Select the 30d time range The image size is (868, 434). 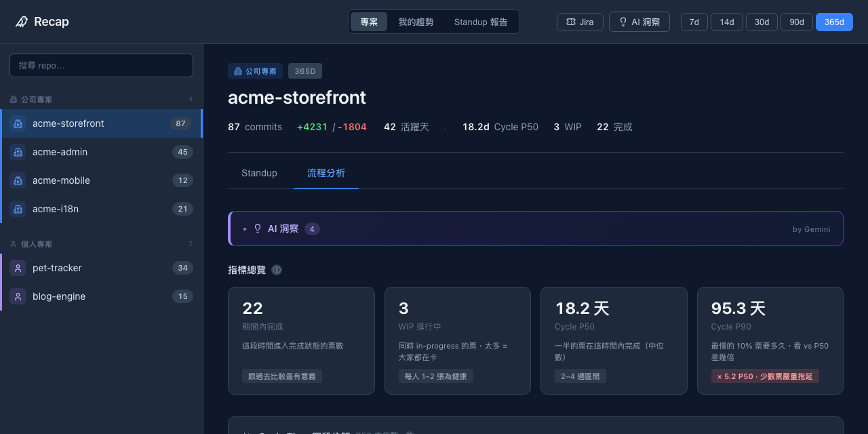pyautogui.click(x=762, y=22)
